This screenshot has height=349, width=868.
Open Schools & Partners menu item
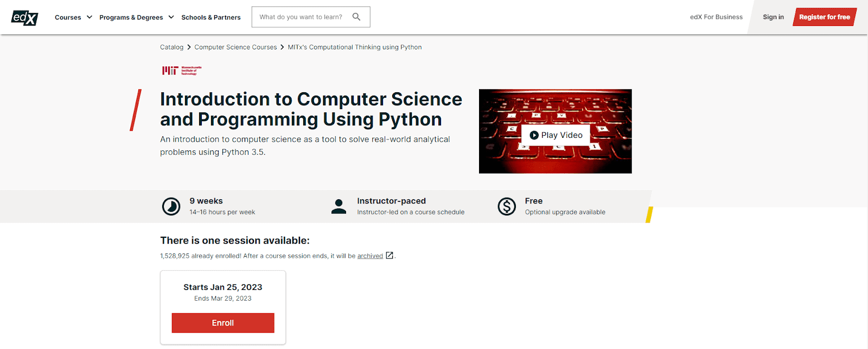click(x=211, y=17)
